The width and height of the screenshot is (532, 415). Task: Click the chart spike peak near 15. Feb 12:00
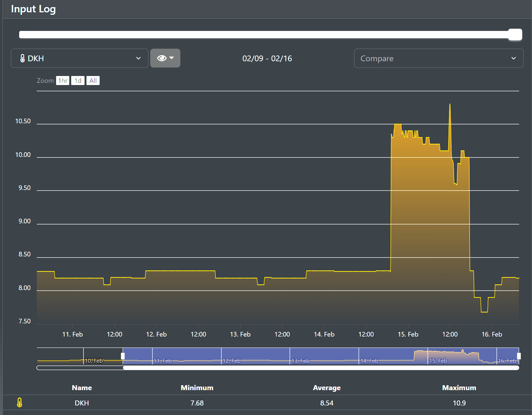tap(450, 105)
